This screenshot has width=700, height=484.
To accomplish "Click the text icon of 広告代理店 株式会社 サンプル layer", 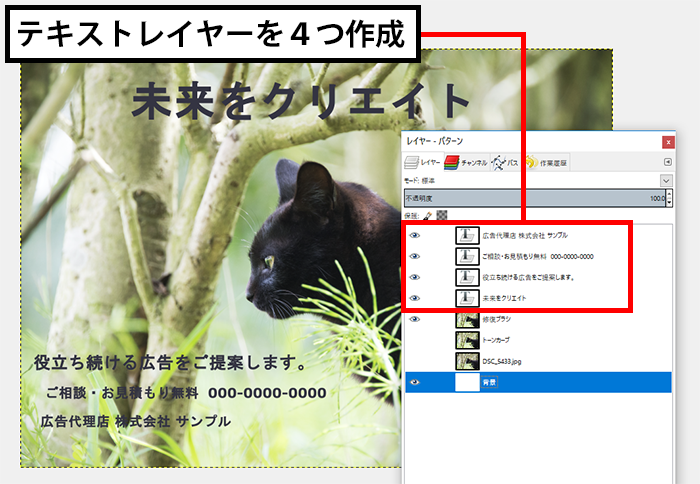I will click(x=467, y=235).
